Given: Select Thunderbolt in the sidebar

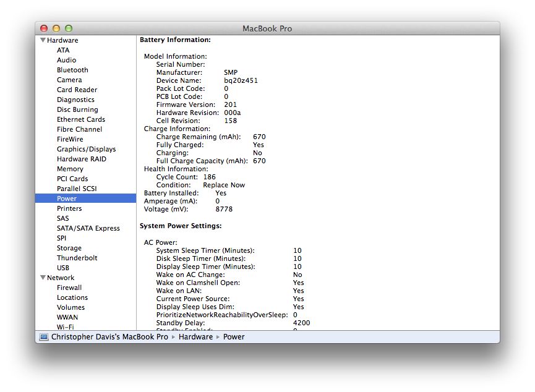Looking at the screenshot, I should pos(77,258).
